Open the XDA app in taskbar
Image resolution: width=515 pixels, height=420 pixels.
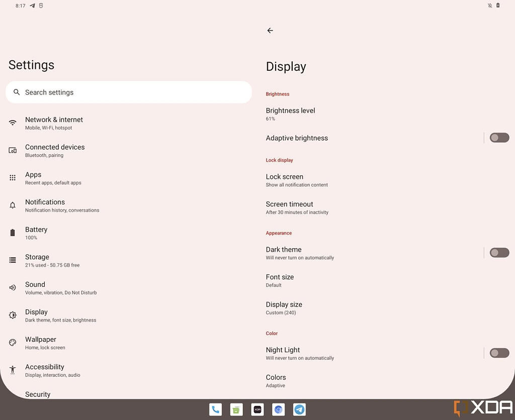[x=257, y=409]
